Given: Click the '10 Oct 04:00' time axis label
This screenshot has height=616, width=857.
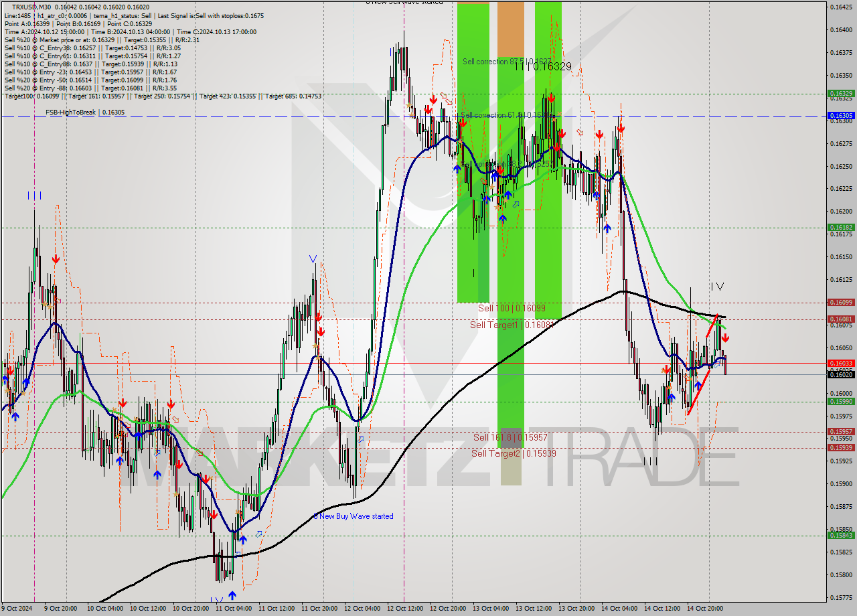Looking at the screenshot, I should 104,609.
